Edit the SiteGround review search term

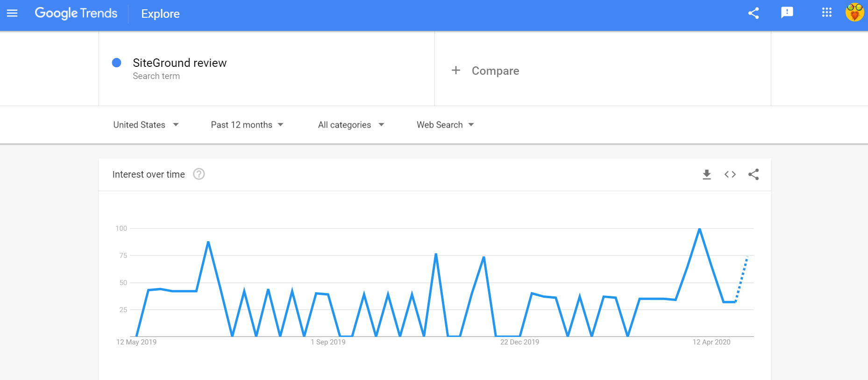point(179,63)
